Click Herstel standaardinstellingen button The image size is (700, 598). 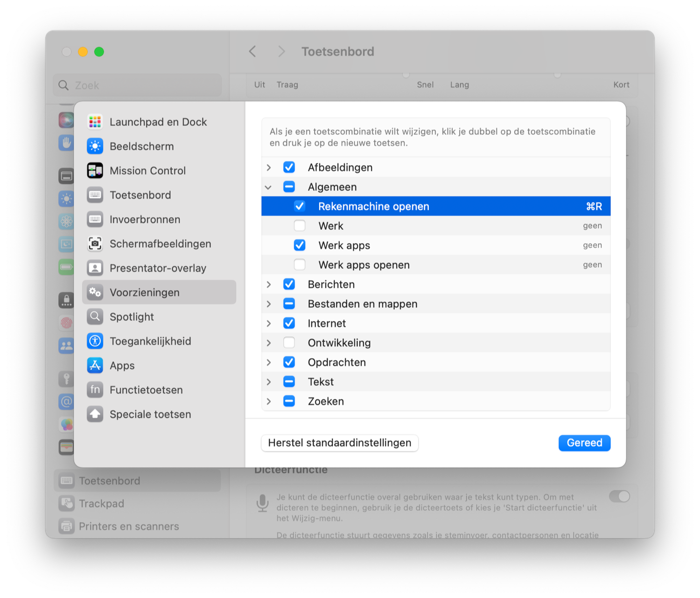[x=340, y=443]
